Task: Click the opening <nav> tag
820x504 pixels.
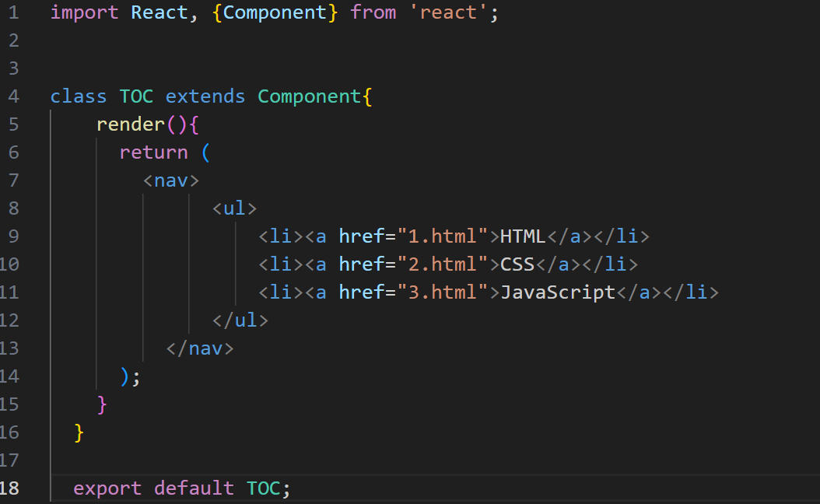Action: (x=171, y=180)
